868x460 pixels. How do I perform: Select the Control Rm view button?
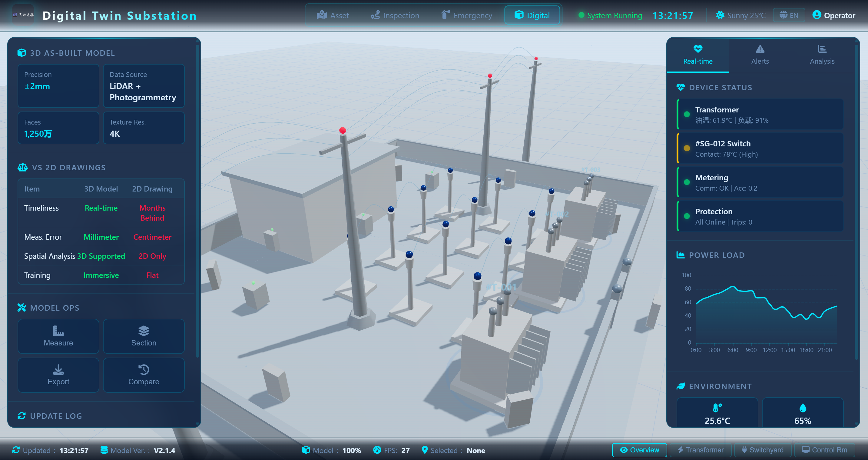click(824, 450)
